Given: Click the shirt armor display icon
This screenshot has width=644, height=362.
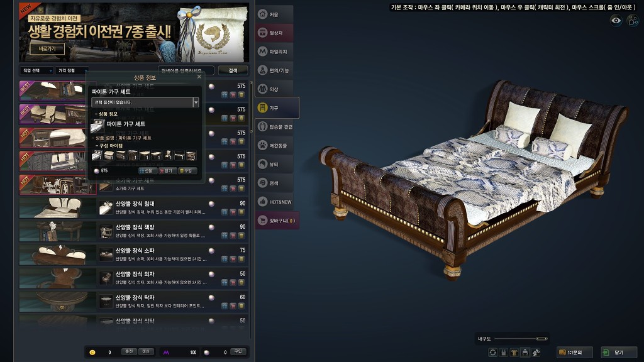Looking at the screenshot, I should (x=514, y=352).
